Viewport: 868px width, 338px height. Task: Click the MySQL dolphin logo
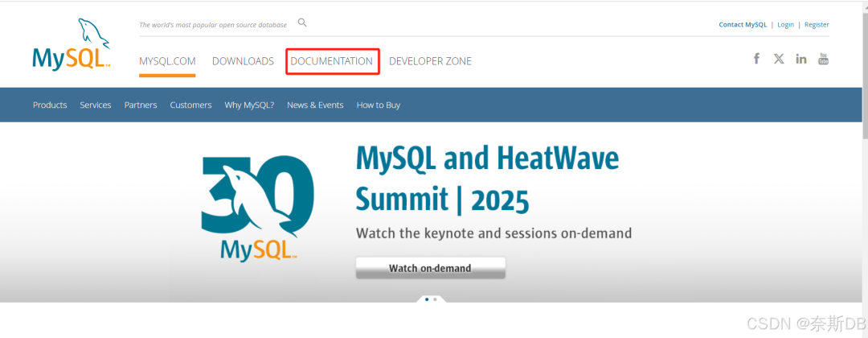pyautogui.click(x=72, y=43)
